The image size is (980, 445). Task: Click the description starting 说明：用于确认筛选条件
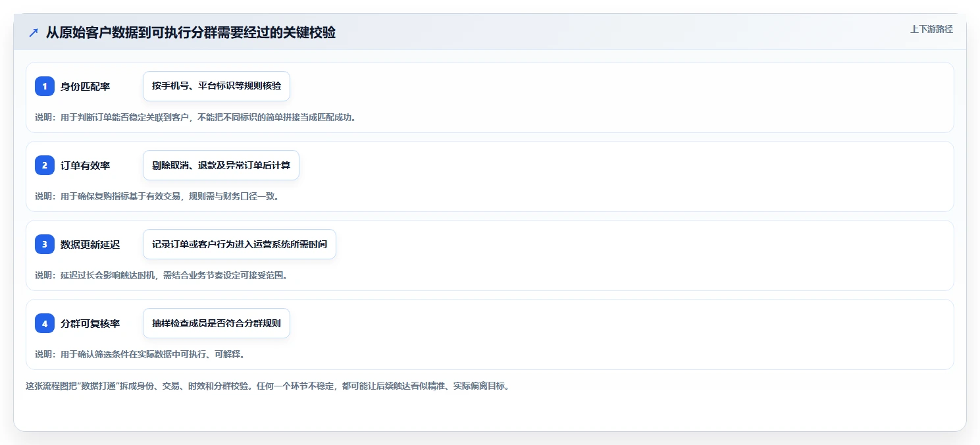pos(140,354)
